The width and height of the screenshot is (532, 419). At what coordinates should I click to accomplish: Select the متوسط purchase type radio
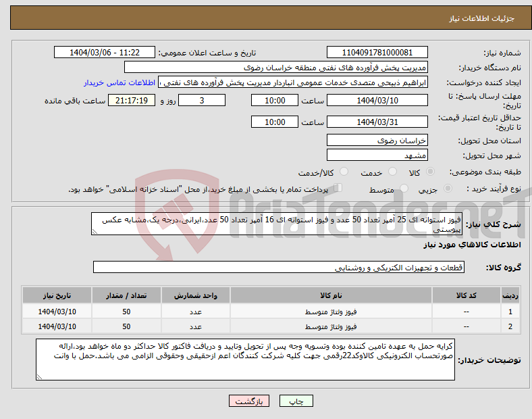pyautogui.click(x=404, y=189)
